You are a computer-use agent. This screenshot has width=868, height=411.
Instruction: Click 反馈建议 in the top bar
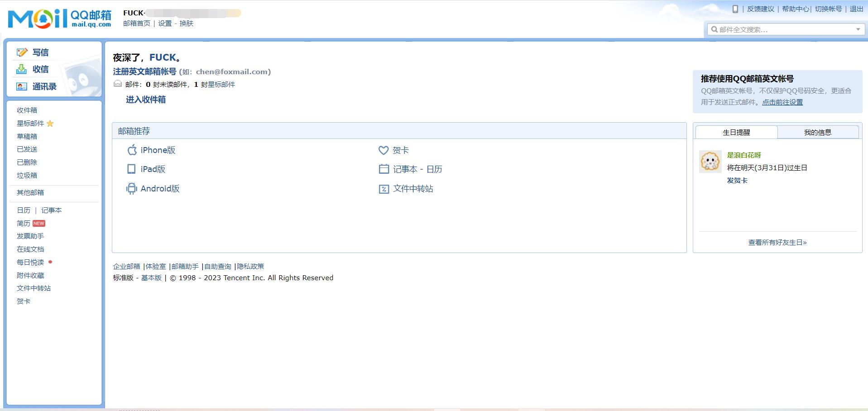point(761,9)
